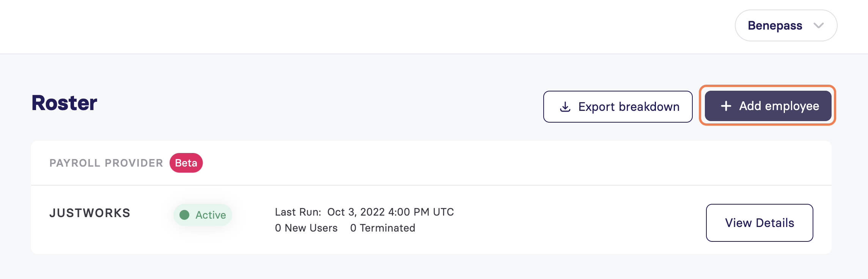Image resolution: width=868 pixels, height=279 pixels.
Task: Select the Benepass label in the top selector
Action: pos(775,25)
